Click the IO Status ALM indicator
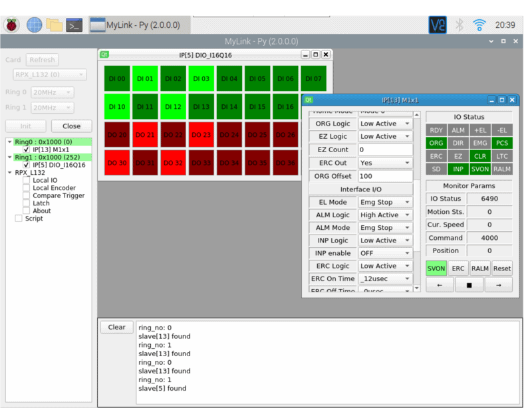Image resolution: width=532 pixels, height=408 pixels. (x=458, y=130)
